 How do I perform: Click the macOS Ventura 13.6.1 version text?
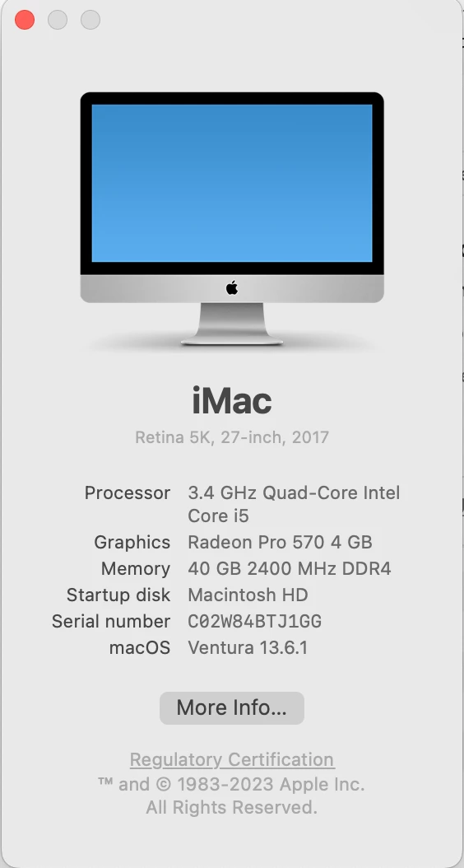(x=247, y=647)
